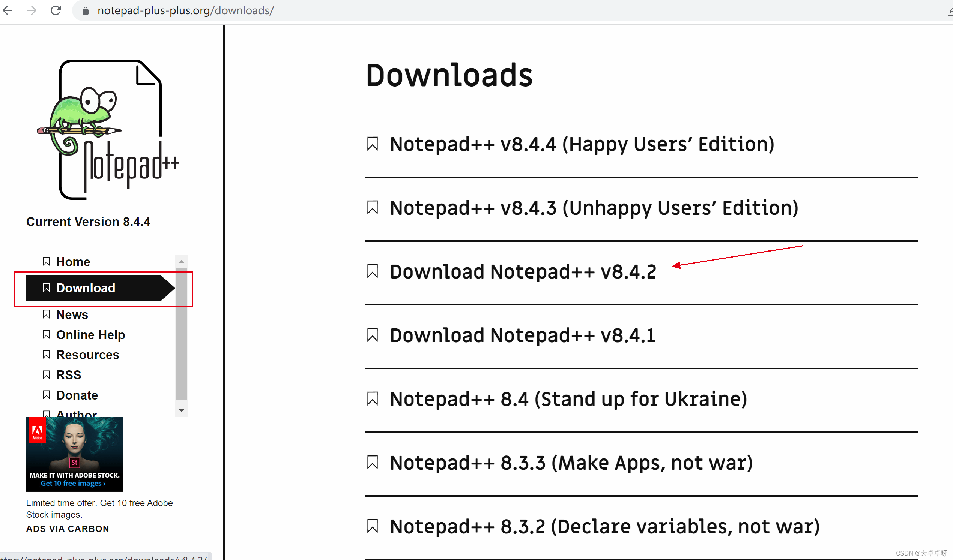Click the browser back arrow
The width and height of the screenshot is (953, 560).
click(8, 10)
